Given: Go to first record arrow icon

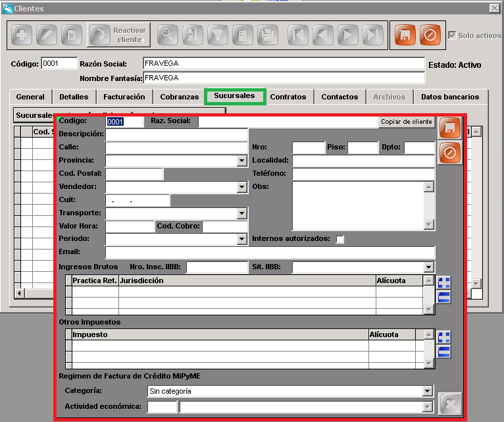Looking at the screenshot, I should coord(298,35).
